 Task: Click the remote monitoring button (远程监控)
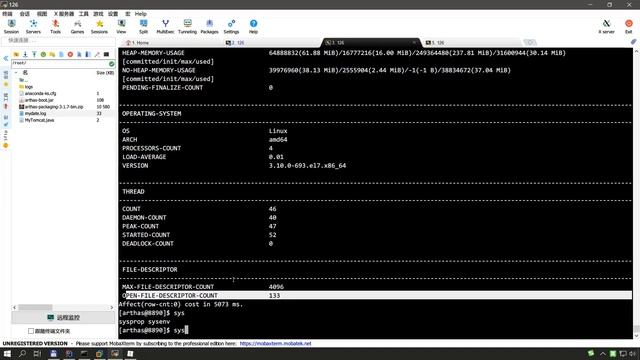tap(63, 317)
